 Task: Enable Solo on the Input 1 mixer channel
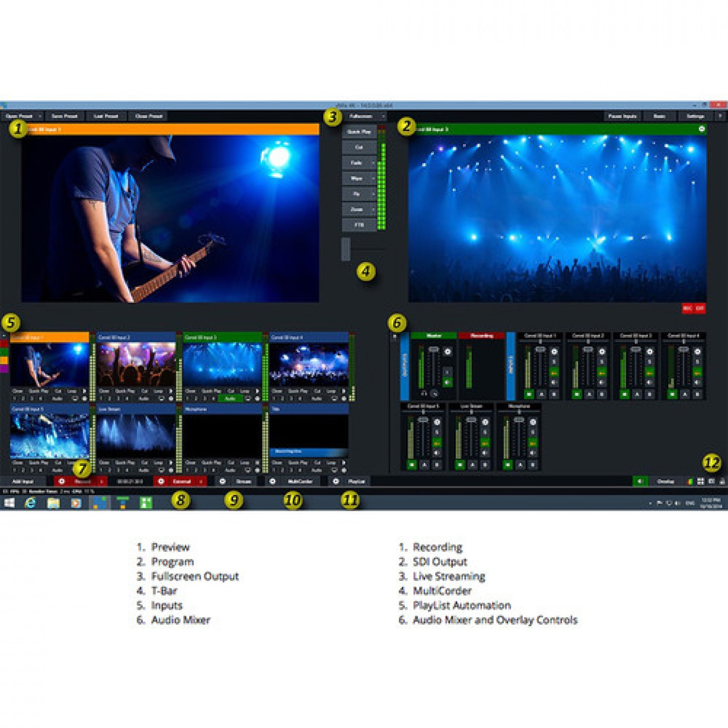pos(554,362)
